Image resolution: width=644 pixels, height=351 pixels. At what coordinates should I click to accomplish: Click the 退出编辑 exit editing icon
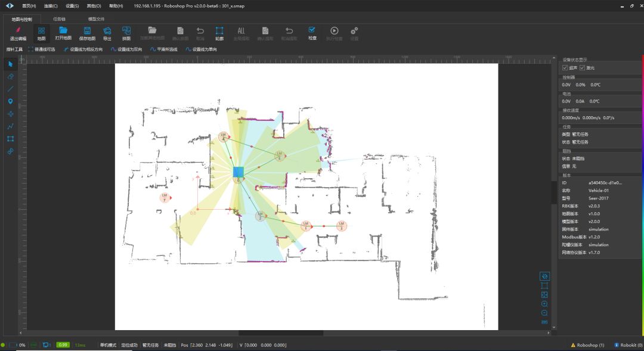[x=18, y=33]
